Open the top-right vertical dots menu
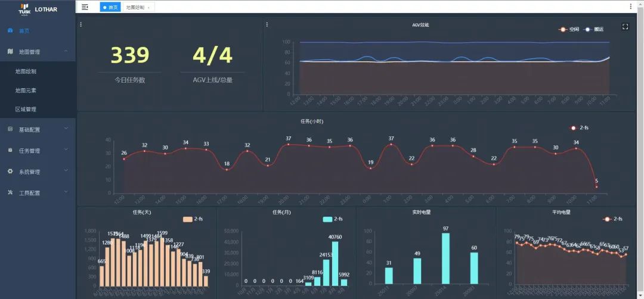 tap(631, 7)
